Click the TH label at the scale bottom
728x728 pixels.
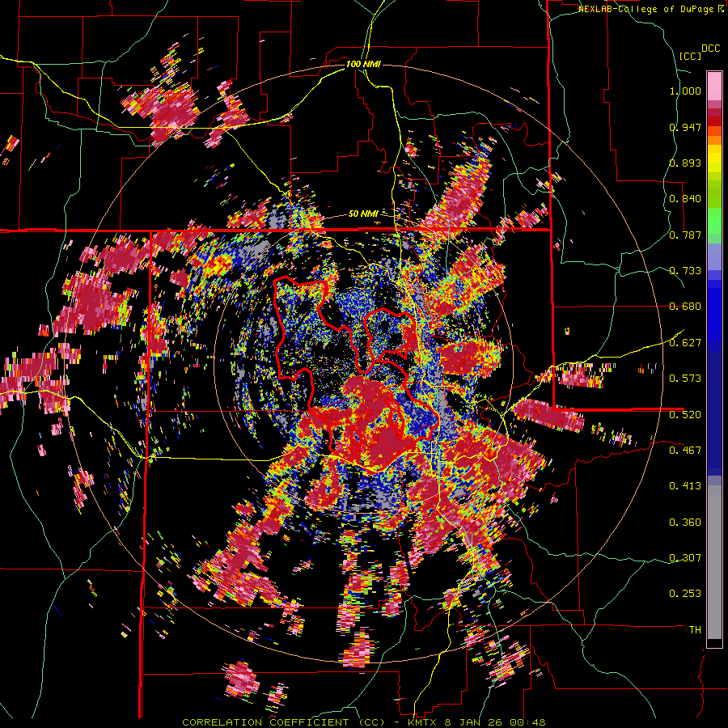click(x=695, y=629)
